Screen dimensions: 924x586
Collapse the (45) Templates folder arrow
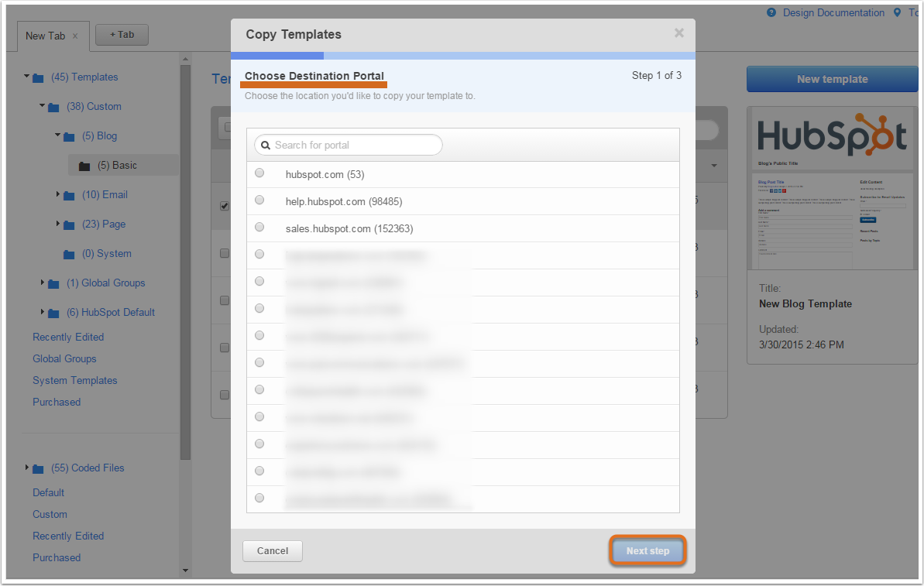coord(26,76)
